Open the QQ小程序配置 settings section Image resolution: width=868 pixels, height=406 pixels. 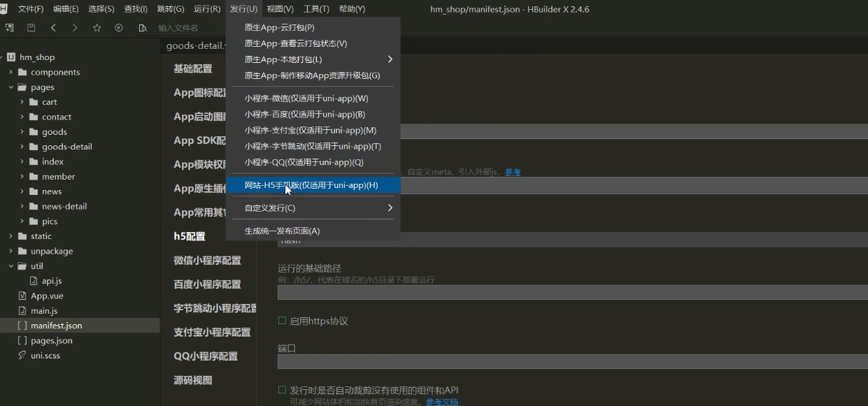206,356
